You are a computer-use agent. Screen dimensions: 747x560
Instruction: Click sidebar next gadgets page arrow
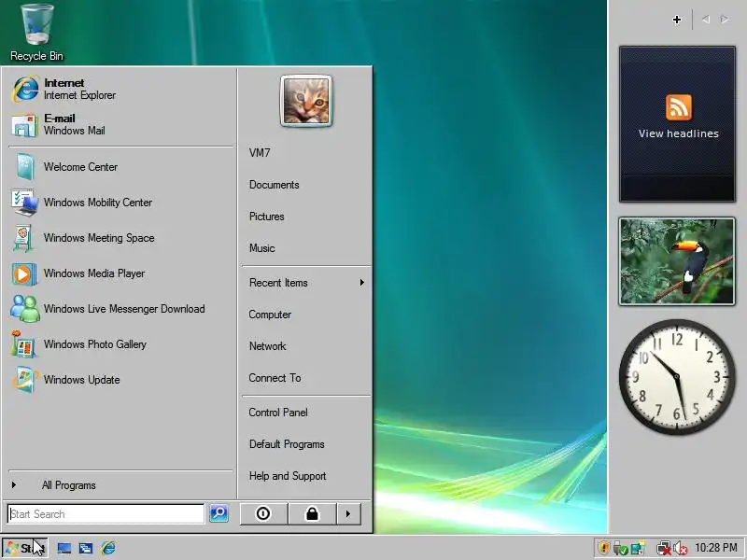pyautogui.click(x=725, y=20)
